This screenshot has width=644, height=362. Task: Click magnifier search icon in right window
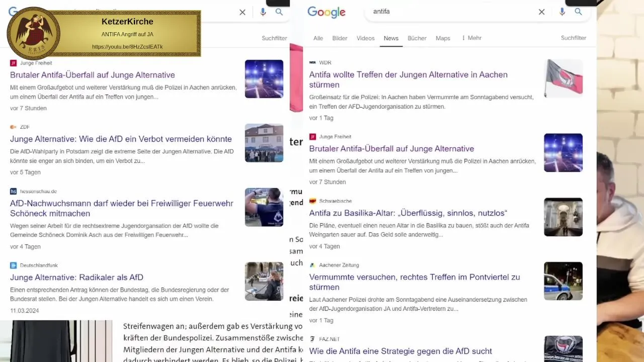(x=579, y=12)
